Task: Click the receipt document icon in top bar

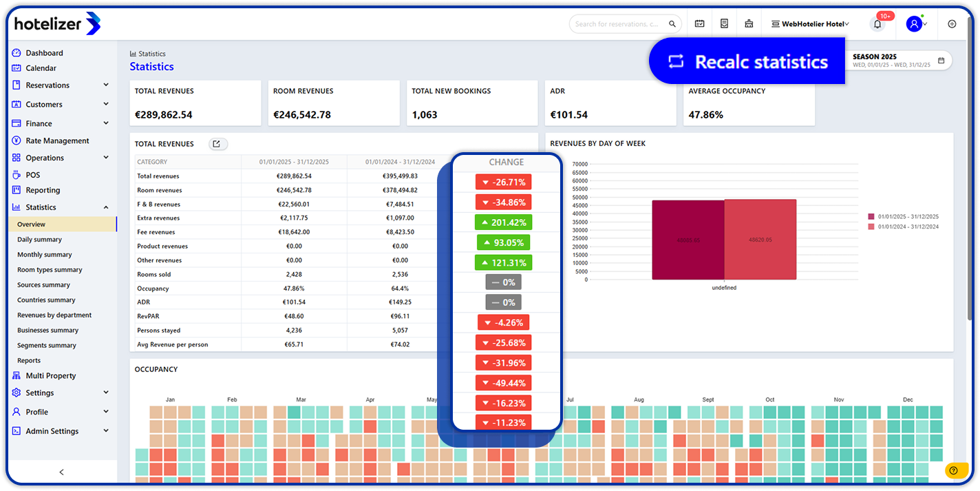Action: coord(724,24)
